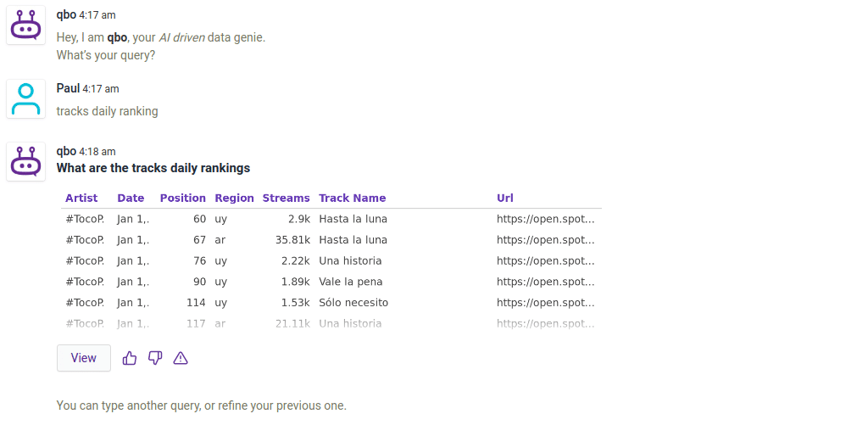The image size is (868, 425).
Task: Click the thumbs down feedback icon
Action: click(155, 358)
